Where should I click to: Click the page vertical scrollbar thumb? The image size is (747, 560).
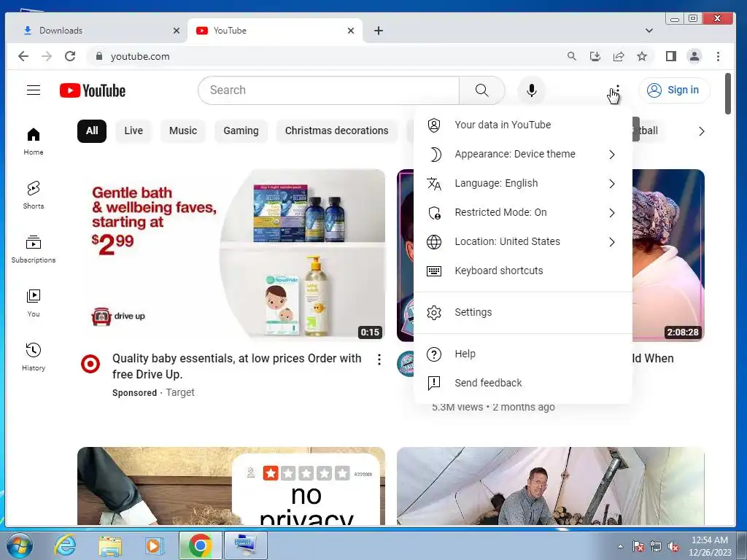[727, 94]
